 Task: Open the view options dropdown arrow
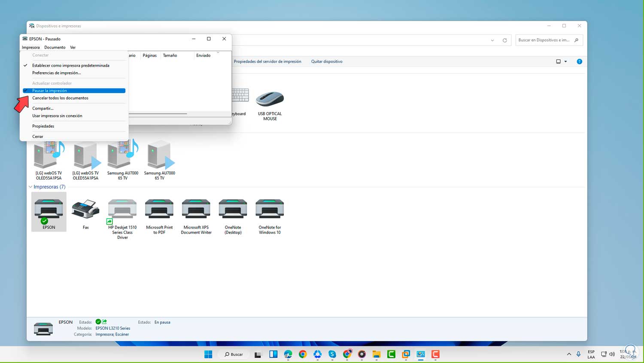point(565,61)
